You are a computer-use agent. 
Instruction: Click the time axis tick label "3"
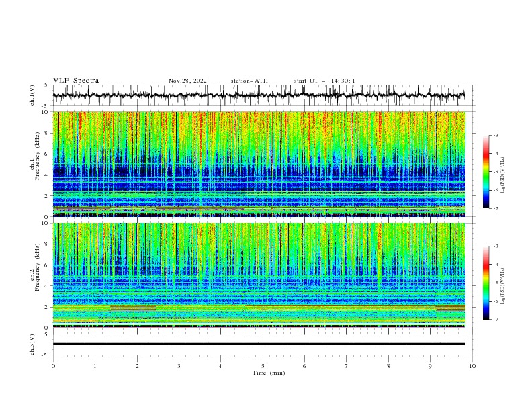179,366
